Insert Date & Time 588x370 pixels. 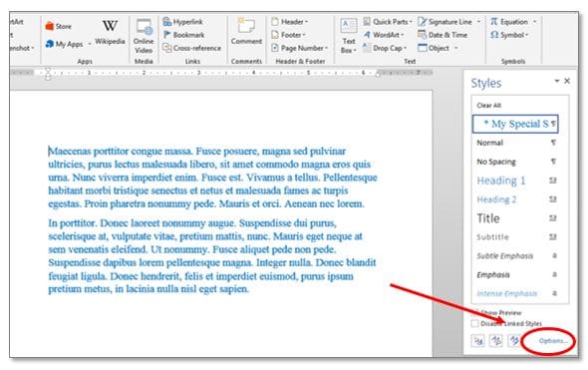click(442, 35)
